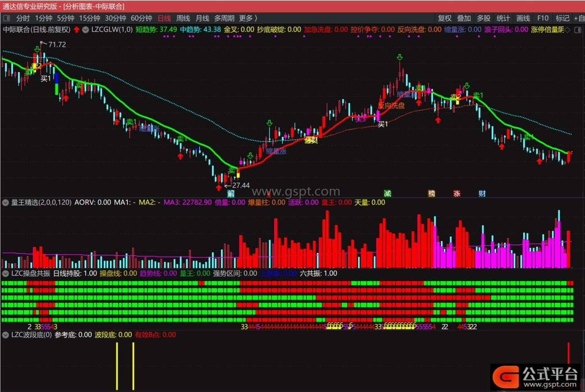Image resolution: width=585 pixels, height=392 pixels.
Task: Click the 多股 multi-stock button
Action: click(x=484, y=18)
